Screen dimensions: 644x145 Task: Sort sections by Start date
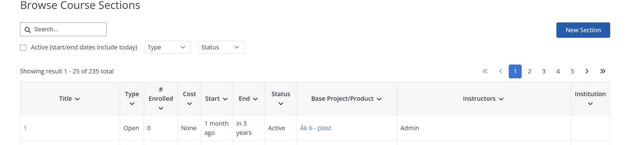click(216, 99)
